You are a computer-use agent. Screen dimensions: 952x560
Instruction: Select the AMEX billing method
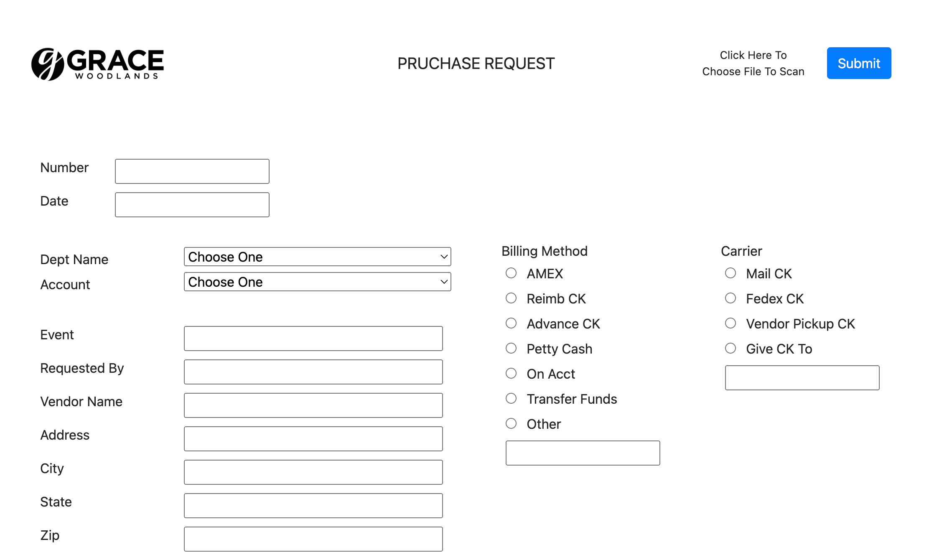[511, 273]
